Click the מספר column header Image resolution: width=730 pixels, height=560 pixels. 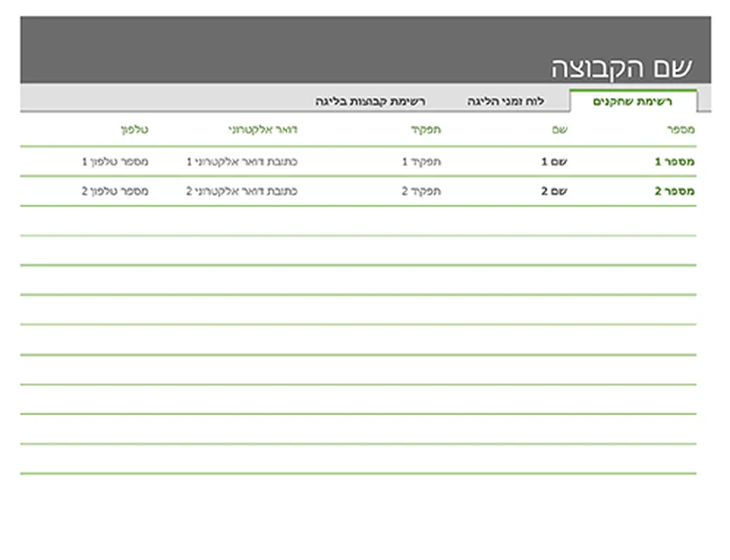coord(681,129)
